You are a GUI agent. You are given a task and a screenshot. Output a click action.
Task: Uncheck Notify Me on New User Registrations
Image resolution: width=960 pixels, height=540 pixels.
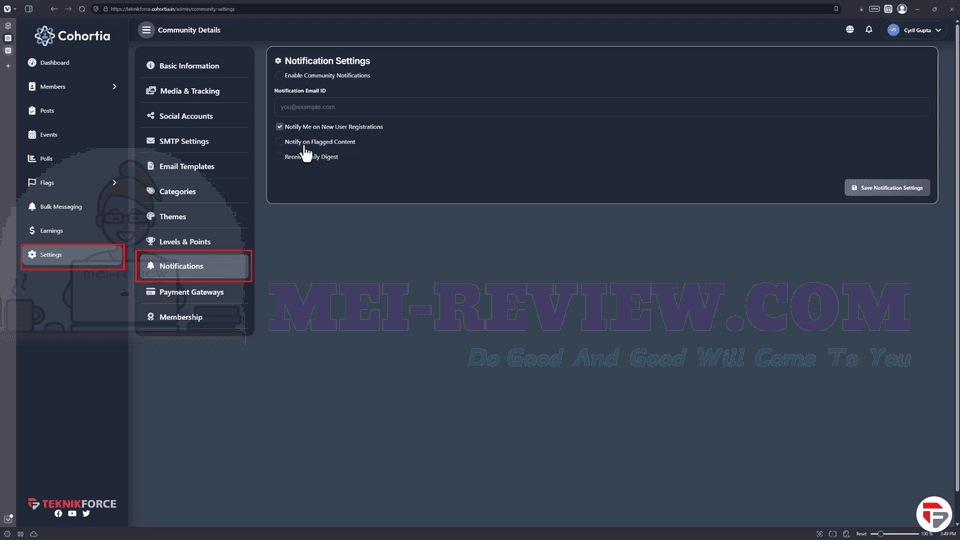(x=279, y=127)
